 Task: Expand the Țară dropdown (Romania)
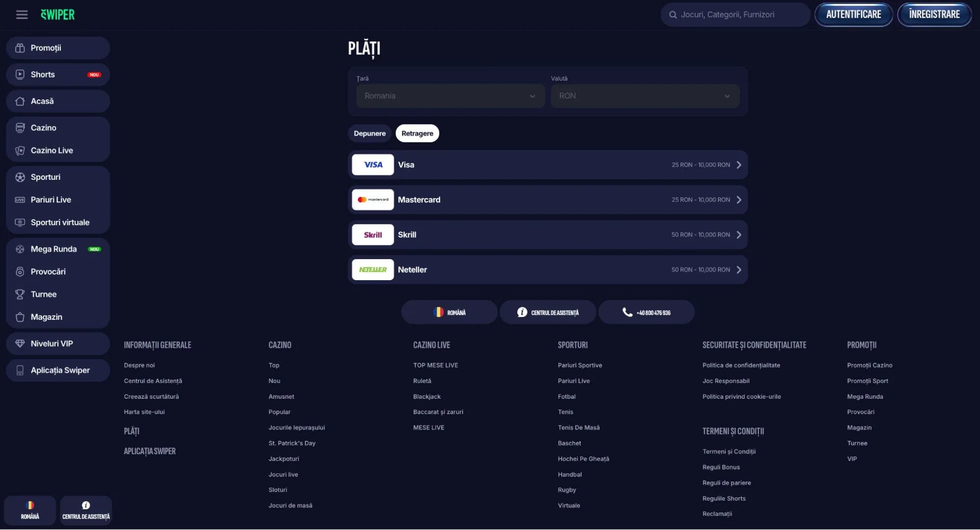pyautogui.click(x=450, y=96)
